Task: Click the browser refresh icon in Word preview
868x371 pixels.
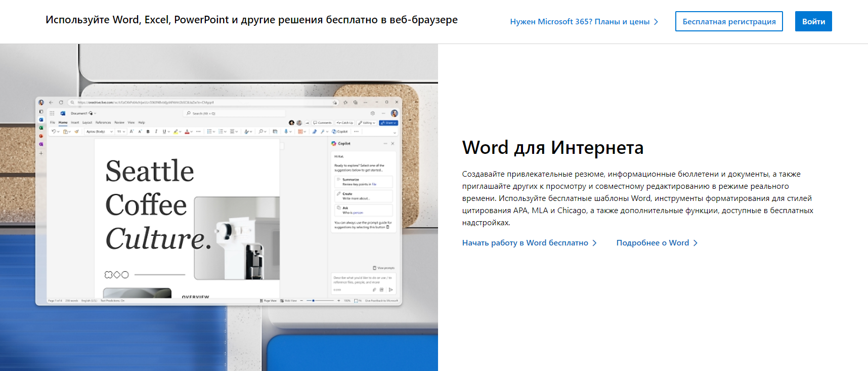Action: point(61,102)
